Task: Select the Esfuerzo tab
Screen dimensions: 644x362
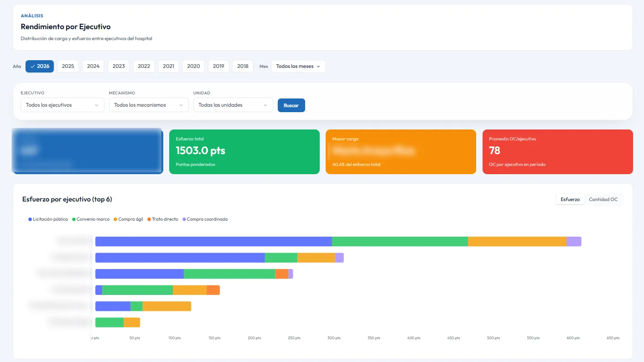Action: 570,199
